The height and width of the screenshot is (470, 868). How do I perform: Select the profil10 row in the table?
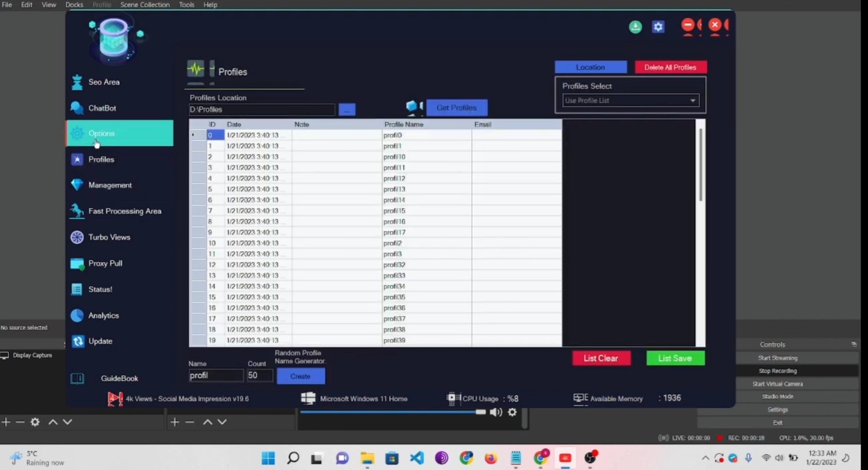coord(376,157)
